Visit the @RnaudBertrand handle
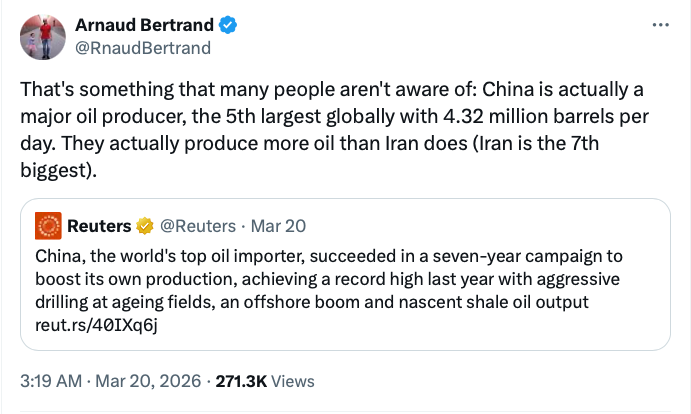 pos(143,46)
